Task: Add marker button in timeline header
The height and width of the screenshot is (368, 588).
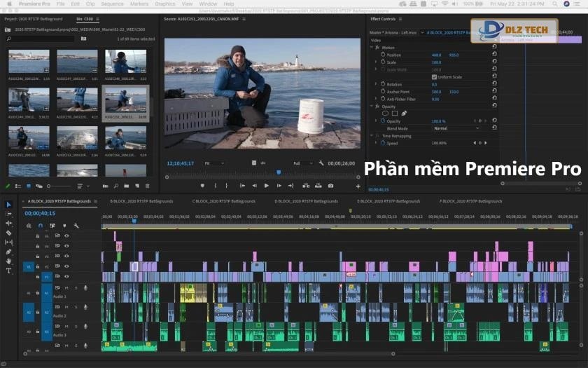Action: click(x=64, y=226)
